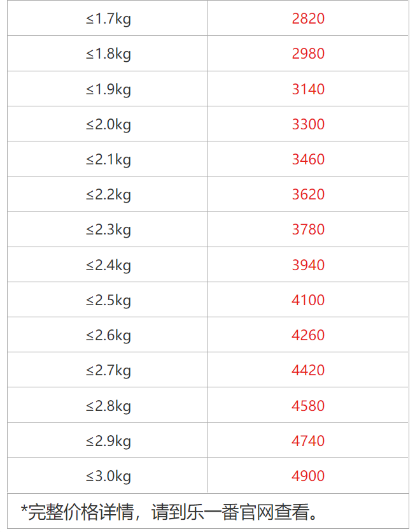The height and width of the screenshot is (532, 415).
Task: Select the price value 3140
Action: (x=308, y=89)
